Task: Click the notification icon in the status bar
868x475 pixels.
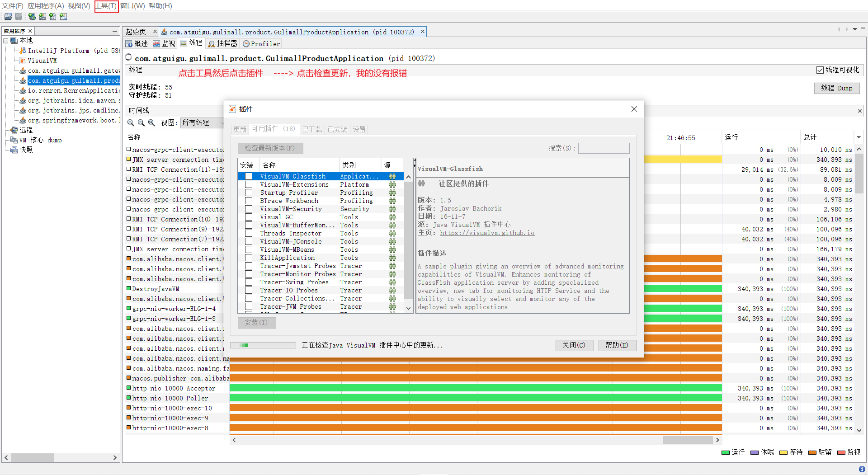Action: point(862,469)
